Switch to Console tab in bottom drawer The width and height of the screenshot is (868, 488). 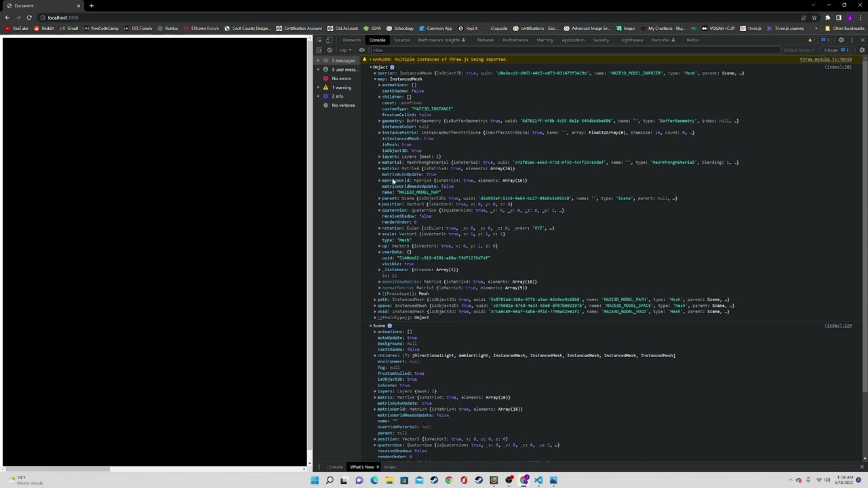click(335, 467)
